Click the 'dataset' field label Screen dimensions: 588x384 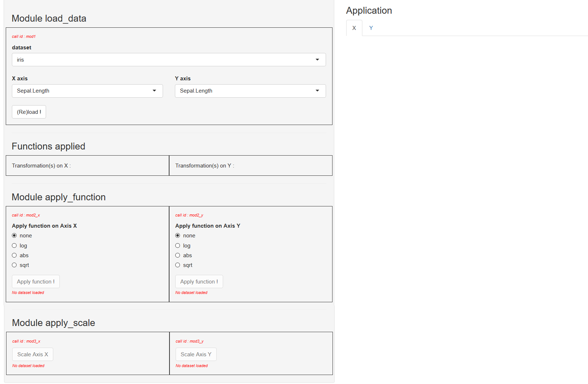click(22, 48)
